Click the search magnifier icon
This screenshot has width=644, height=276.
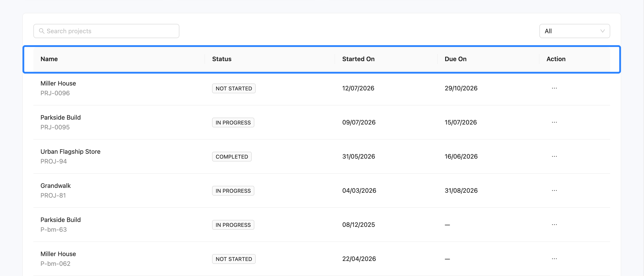click(x=42, y=31)
